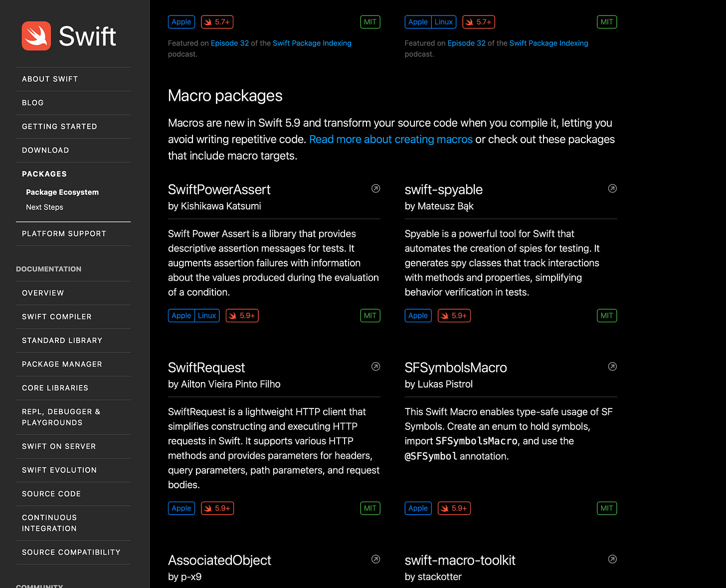Open SwiftRequest external link arrow icon
This screenshot has height=588, width=726.
coord(376,367)
